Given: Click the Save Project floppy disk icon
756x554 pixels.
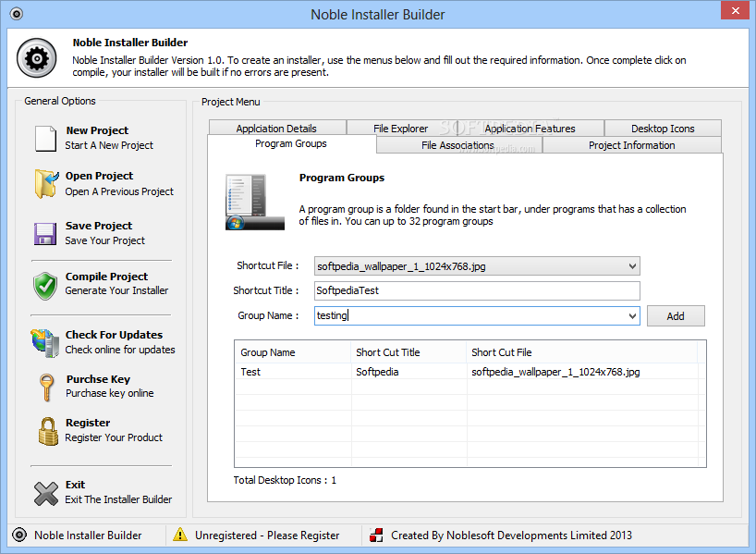Looking at the screenshot, I should 45,234.
